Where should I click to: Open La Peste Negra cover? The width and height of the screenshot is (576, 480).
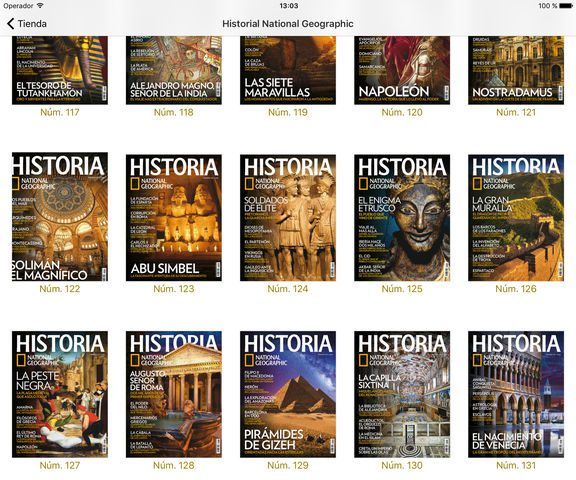click(x=60, y=394)
